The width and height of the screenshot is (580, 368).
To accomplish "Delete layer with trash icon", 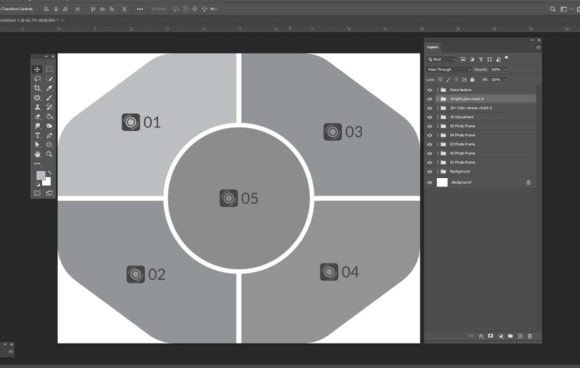I will pos(530,336).
